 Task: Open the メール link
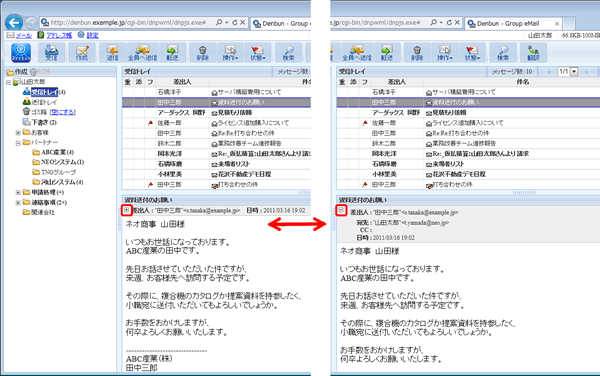(24, 36)
